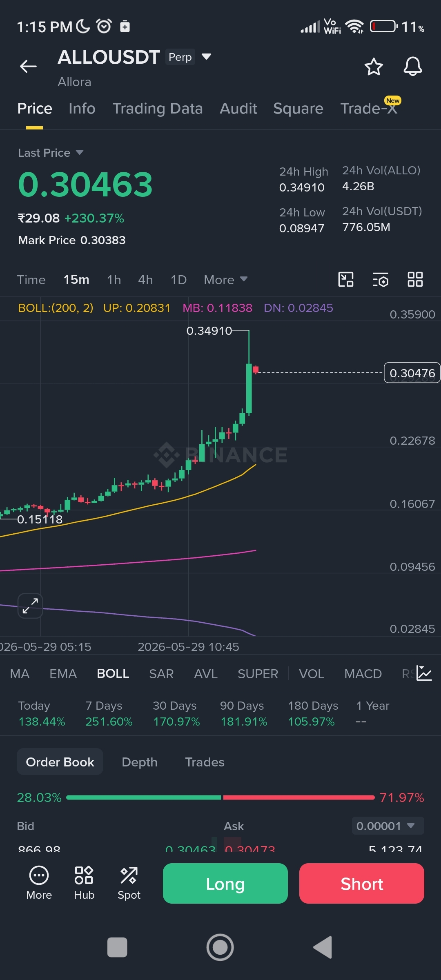Add ALLOUSDT to favorites with star icon

tap(374, 67)
